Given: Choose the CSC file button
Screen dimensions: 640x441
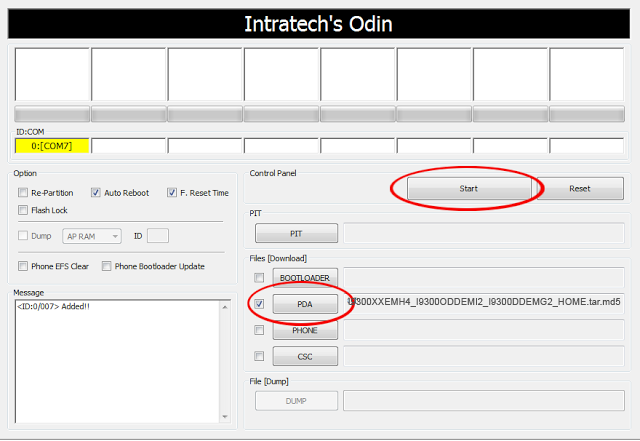Looking at the screenshot, I should pos(305,356).
